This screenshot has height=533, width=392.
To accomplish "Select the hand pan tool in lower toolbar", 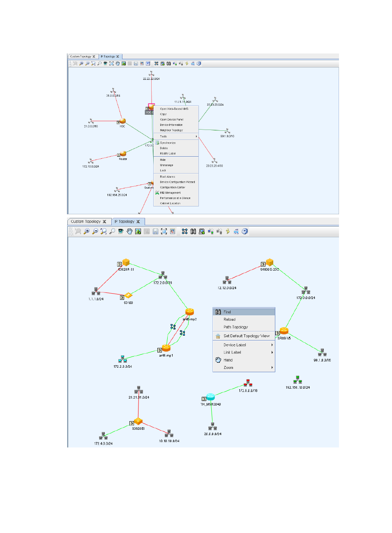I will click(129, 232).
